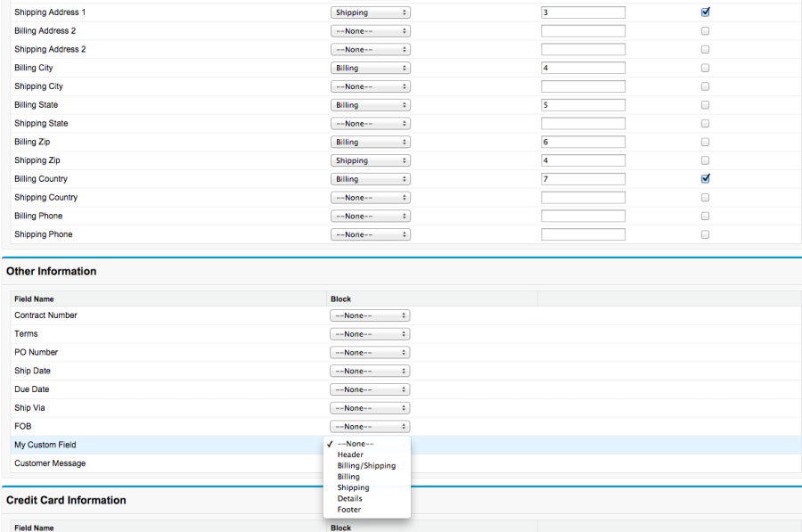Enable the Billing City checkbox

(x=705, y=68)
